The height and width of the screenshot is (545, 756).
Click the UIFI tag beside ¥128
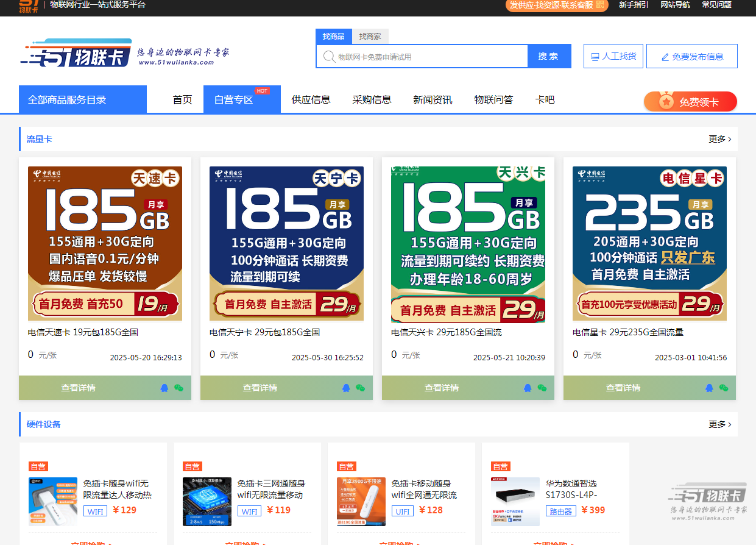click(x=403, y=511)
